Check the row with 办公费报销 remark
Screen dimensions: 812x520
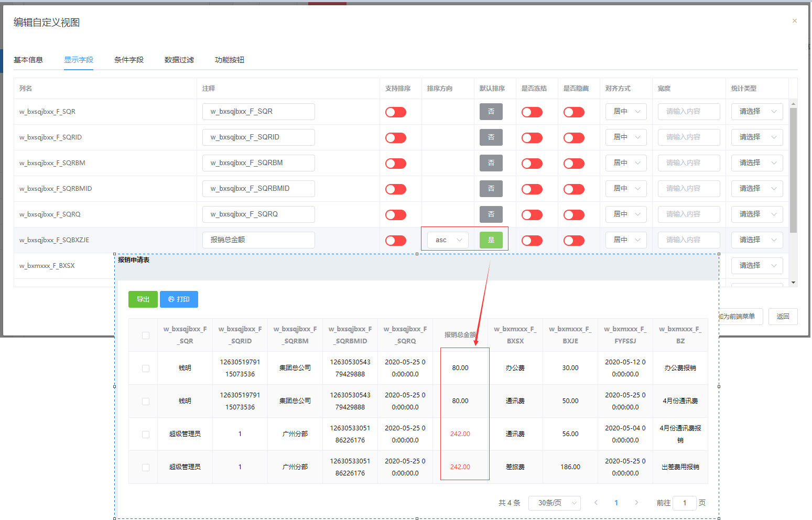(x=146, y=369)
